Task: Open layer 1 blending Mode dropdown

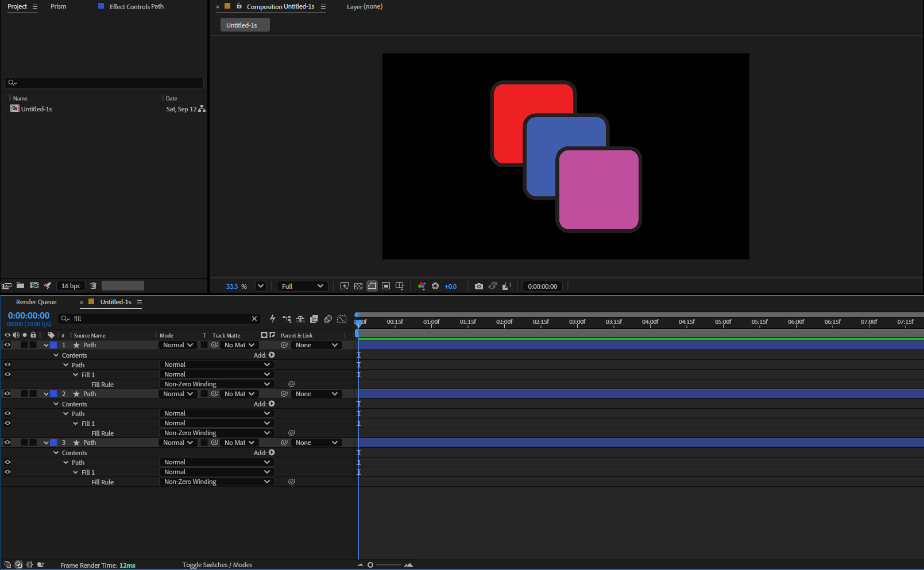Action: pyautogui.click(x=177, y=345)
